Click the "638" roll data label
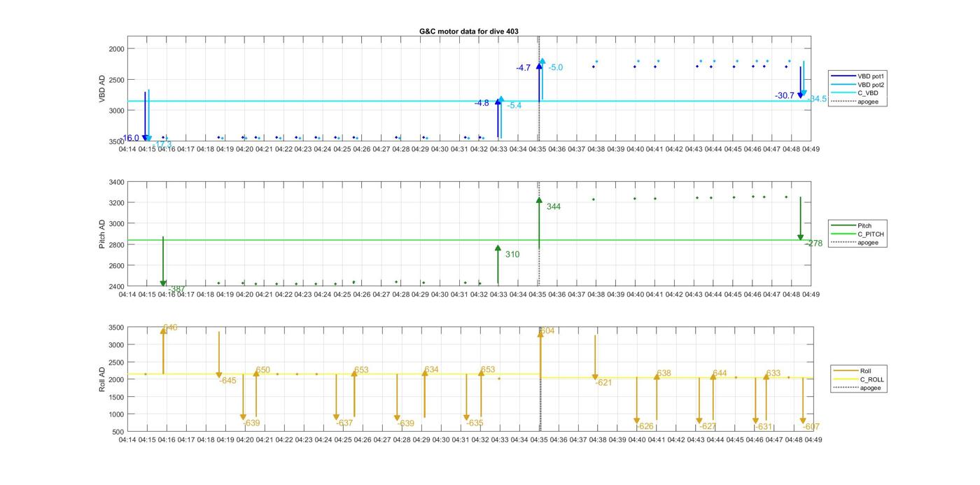Screen dimensions: 980x485 [664, 374]
